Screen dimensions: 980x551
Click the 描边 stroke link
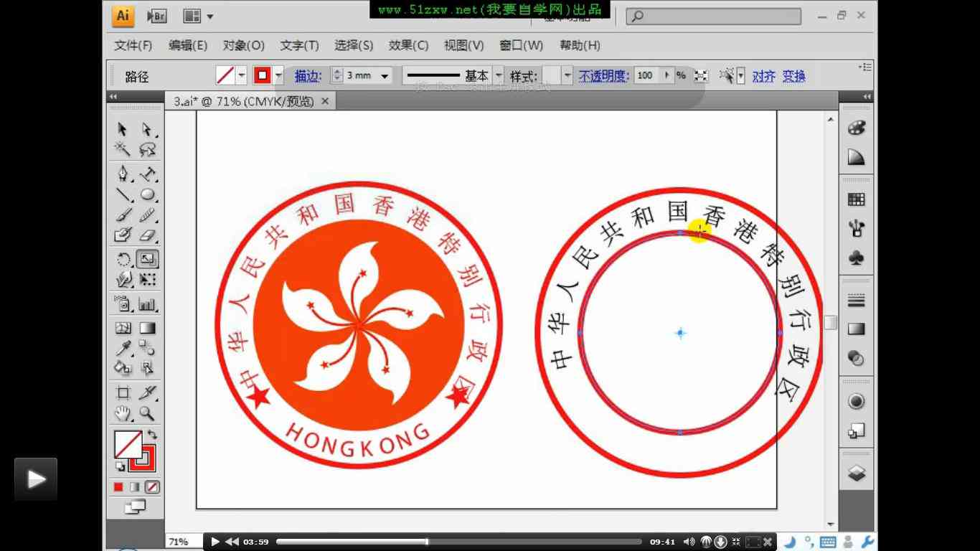tap(308, 76)
